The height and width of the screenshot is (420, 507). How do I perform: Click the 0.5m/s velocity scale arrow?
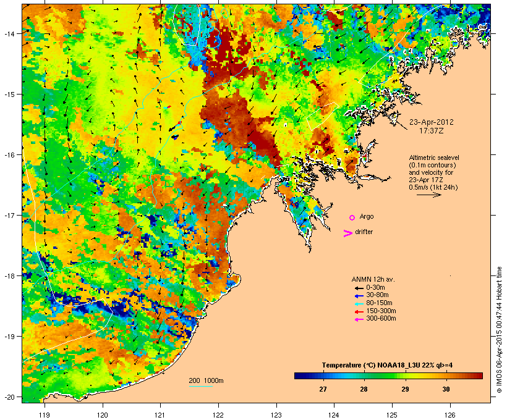(x=428, y=195)
